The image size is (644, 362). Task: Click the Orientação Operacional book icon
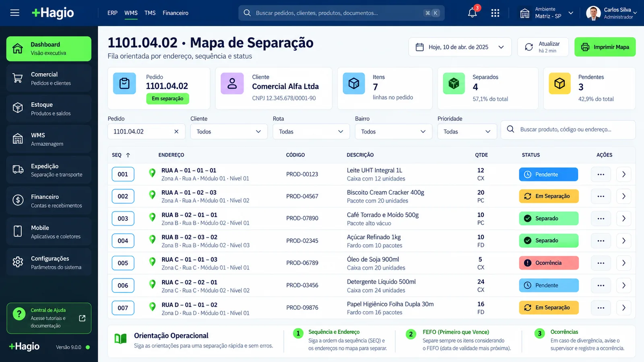(120, 339)
